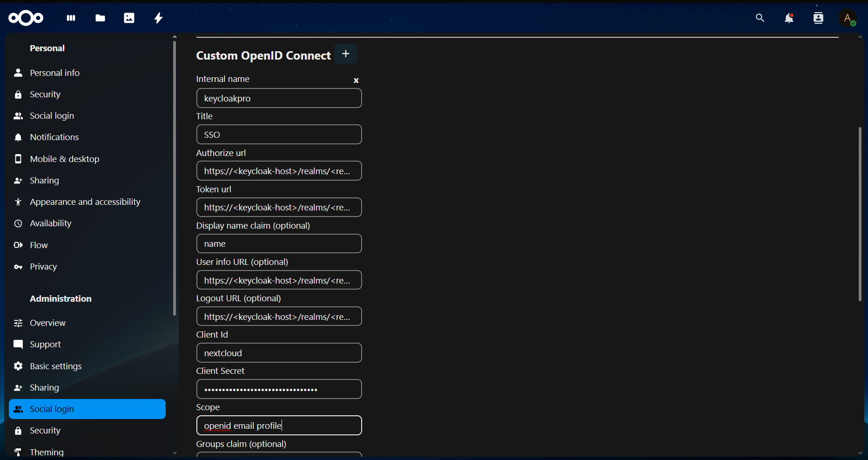Go to Basic settings
The image size is (868, 460).
click(87, 366)
